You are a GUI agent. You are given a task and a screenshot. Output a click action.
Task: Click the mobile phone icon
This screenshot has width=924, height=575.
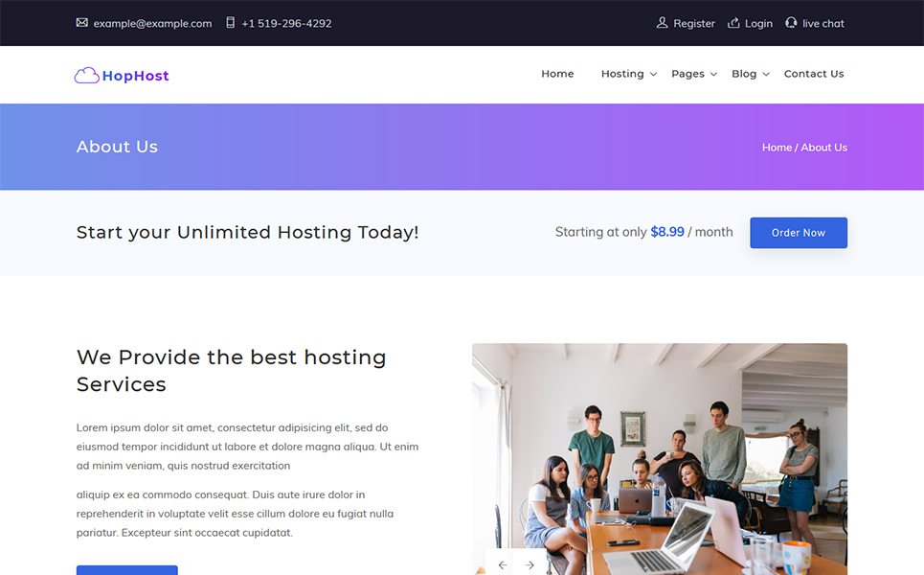231,22
